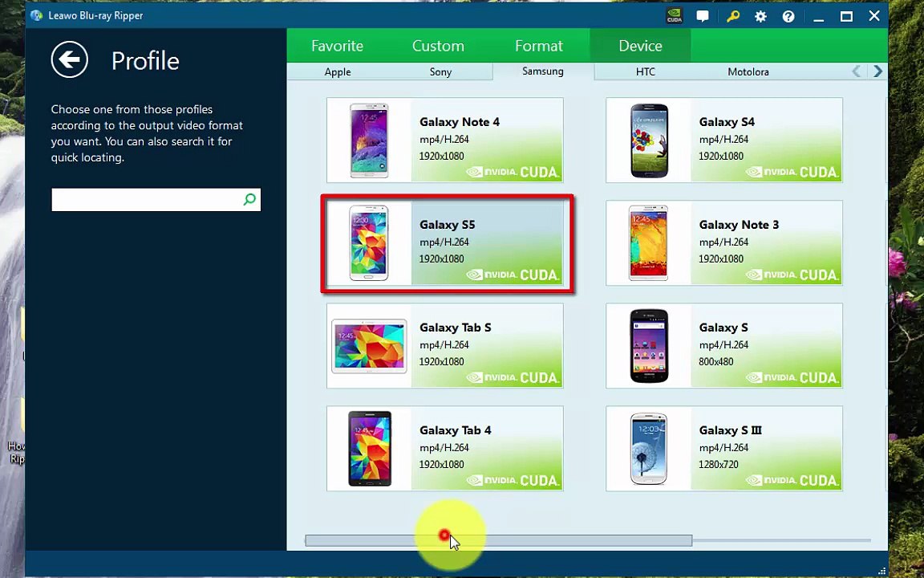Maximize the Leawo Blu-ray Ripper window
924x578 pixels.
coord(846,17)
